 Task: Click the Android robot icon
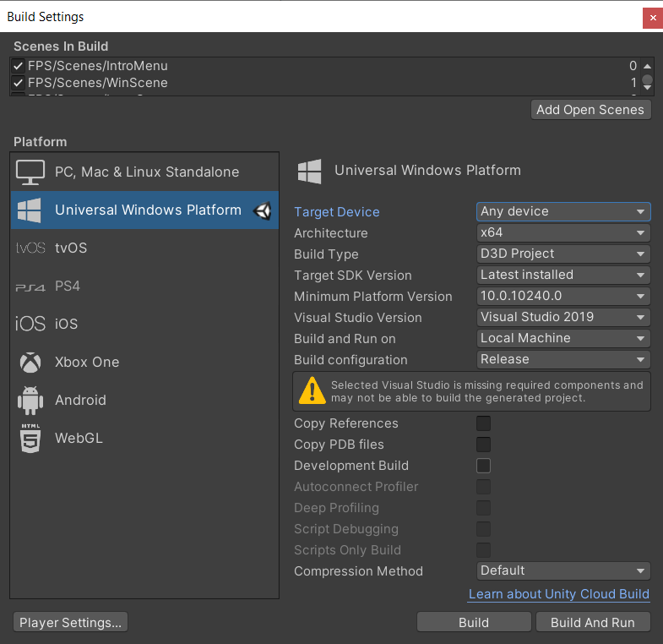(30, 401)
